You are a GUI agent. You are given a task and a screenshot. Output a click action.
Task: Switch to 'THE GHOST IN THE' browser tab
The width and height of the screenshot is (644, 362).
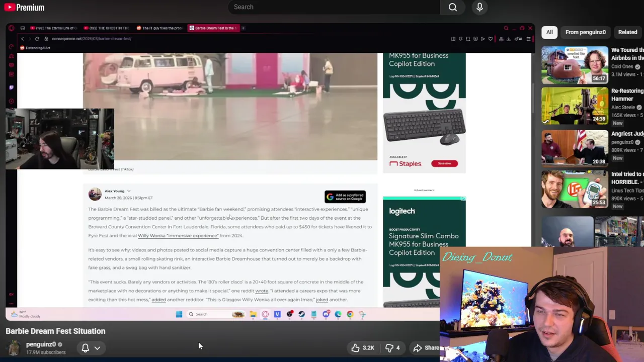click(107, 28)
